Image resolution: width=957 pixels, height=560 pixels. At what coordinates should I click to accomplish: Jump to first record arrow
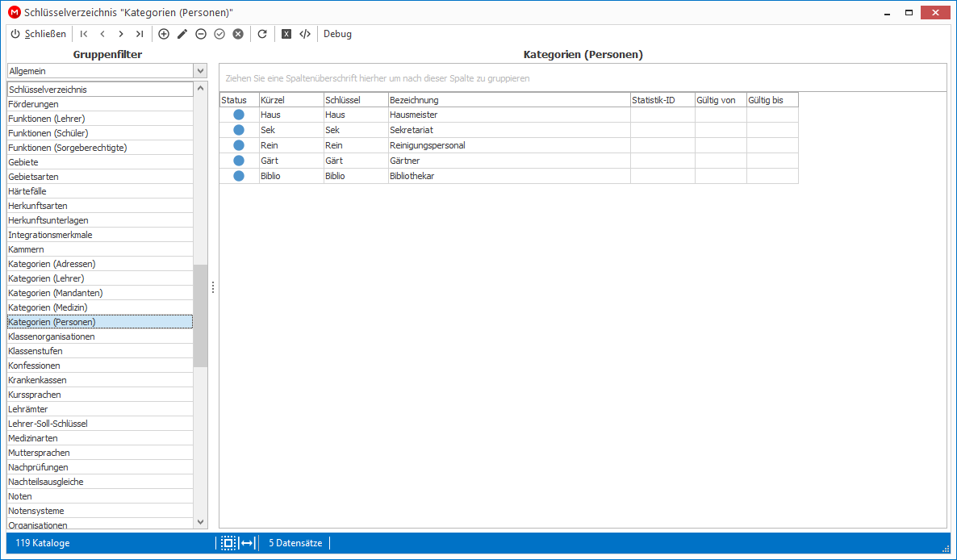84,34
